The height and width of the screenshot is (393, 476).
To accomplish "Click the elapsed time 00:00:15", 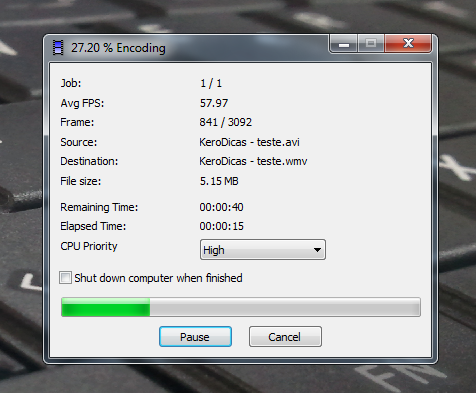I will pos(221,226).
